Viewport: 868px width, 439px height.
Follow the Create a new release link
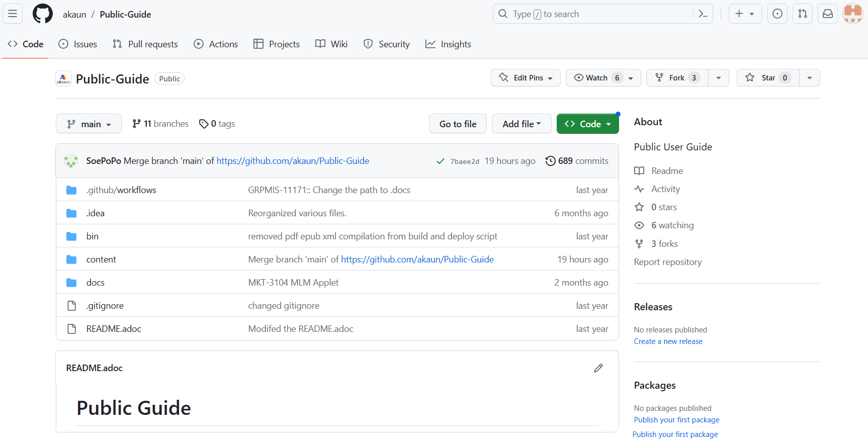point(668,341)
